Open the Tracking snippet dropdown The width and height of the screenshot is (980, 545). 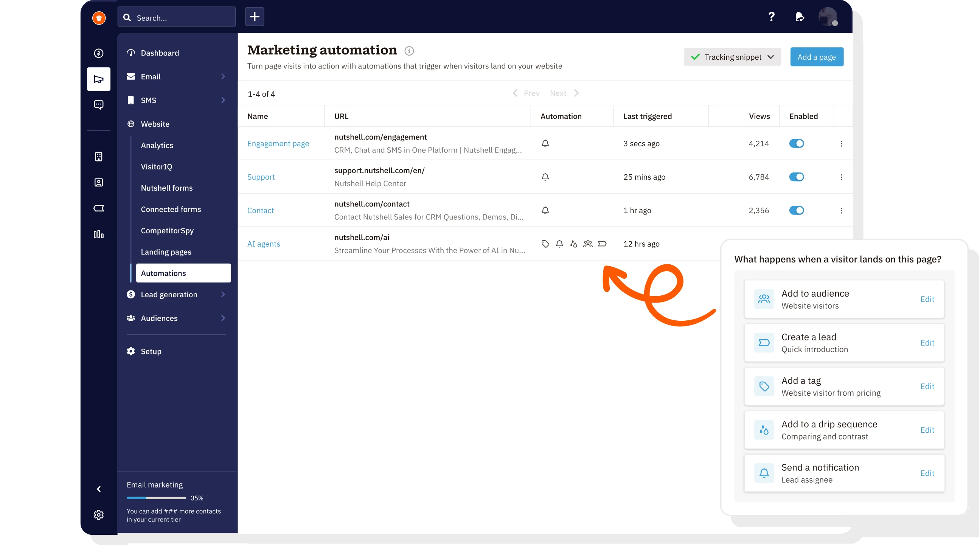point(732,57)
